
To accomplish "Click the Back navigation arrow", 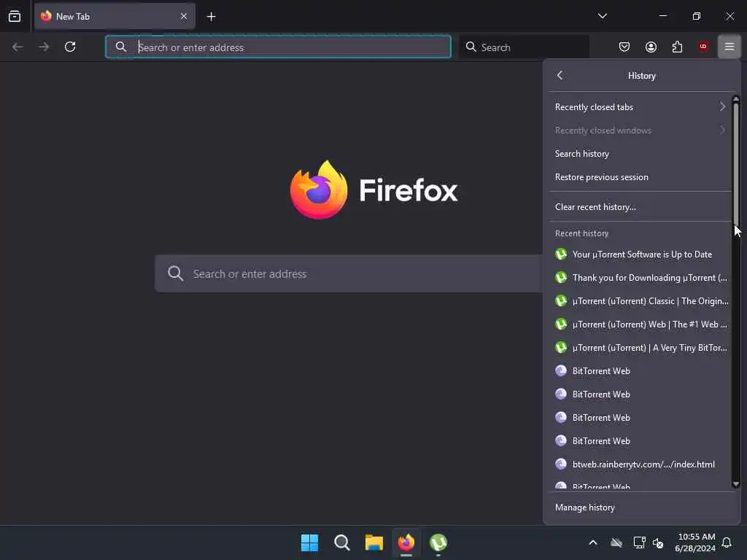I will pyautogui.click(x=18, y=47).
